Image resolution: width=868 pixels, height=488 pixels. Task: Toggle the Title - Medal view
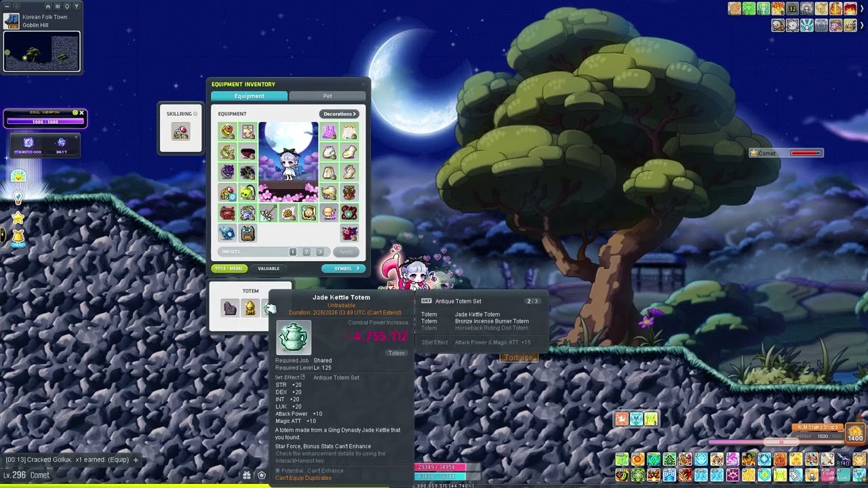(229, 268)
